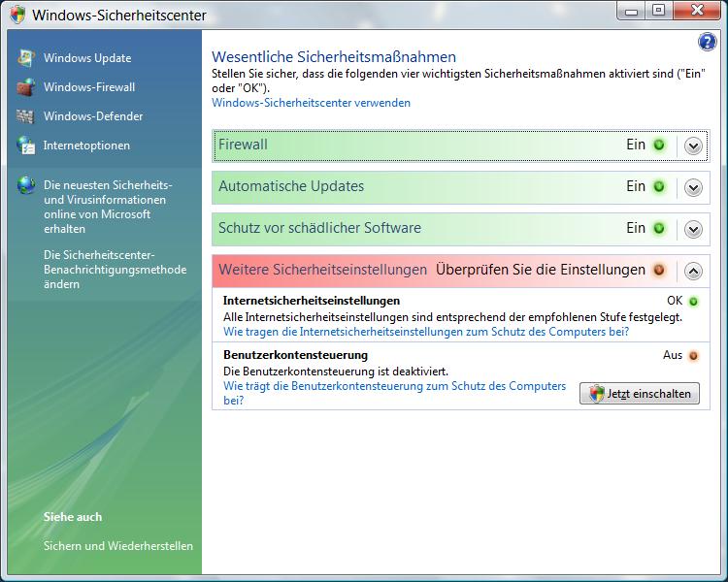Click the Überprüfen Sie die Einstellungen status text

(541, 270)
